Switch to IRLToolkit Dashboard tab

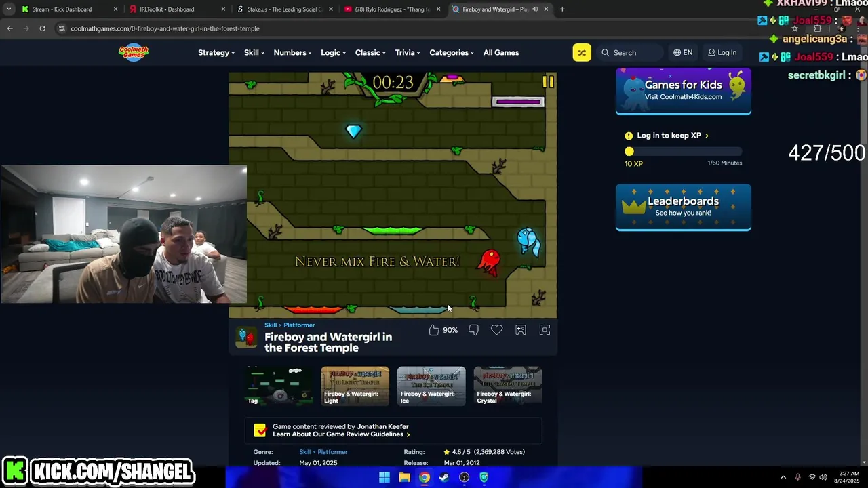(x=176, y=9)
